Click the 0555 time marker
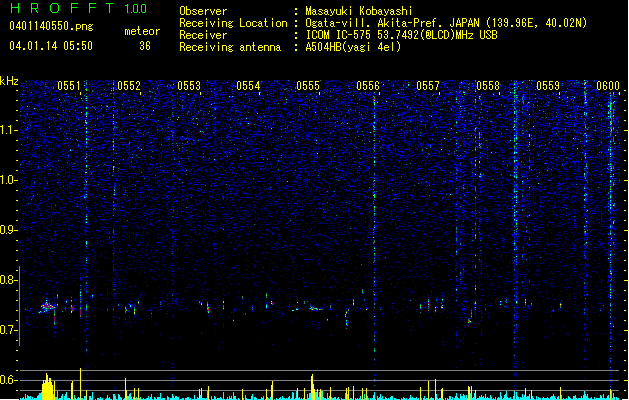Viewport: 629px width, 400px height. pyautogui.click(x=308, y=86)
